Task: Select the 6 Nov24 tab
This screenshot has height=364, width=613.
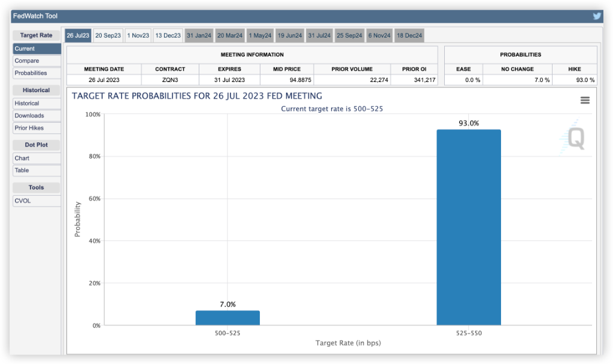Action: pos(379,35)
